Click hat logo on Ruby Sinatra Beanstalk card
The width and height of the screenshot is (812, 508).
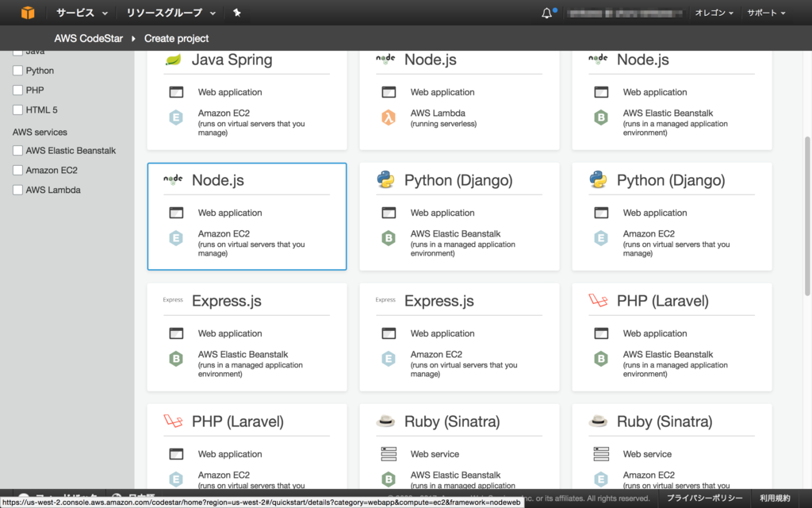(x=385, y=421)
